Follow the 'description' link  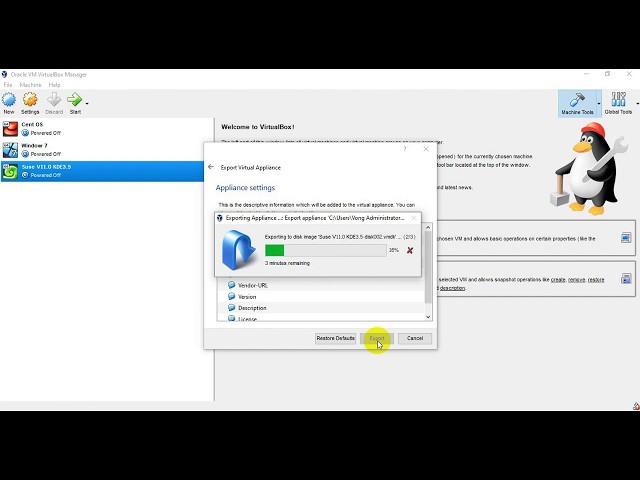(452, 288)
